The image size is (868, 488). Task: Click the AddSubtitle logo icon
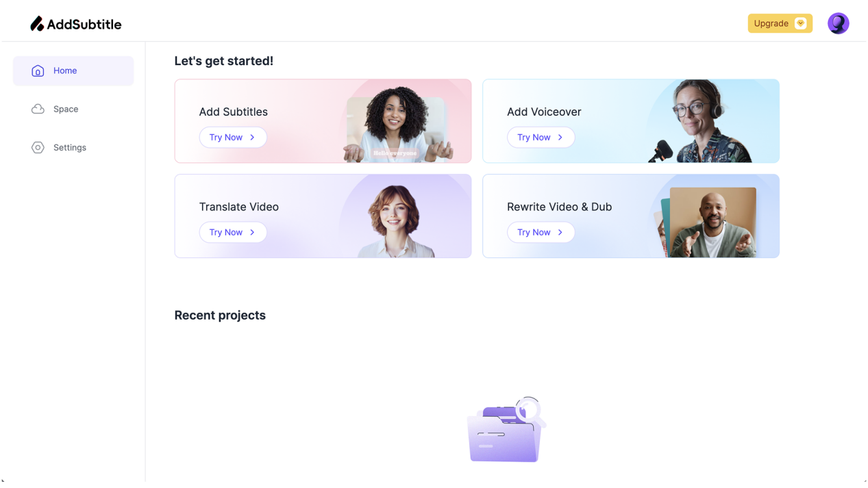pyautogui.click(x=37, y=24)
